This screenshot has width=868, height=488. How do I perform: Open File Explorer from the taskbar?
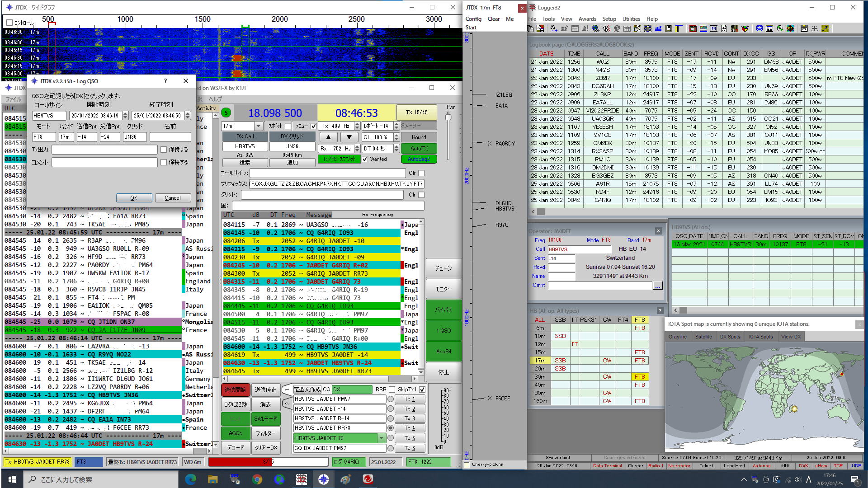point(212,479)
